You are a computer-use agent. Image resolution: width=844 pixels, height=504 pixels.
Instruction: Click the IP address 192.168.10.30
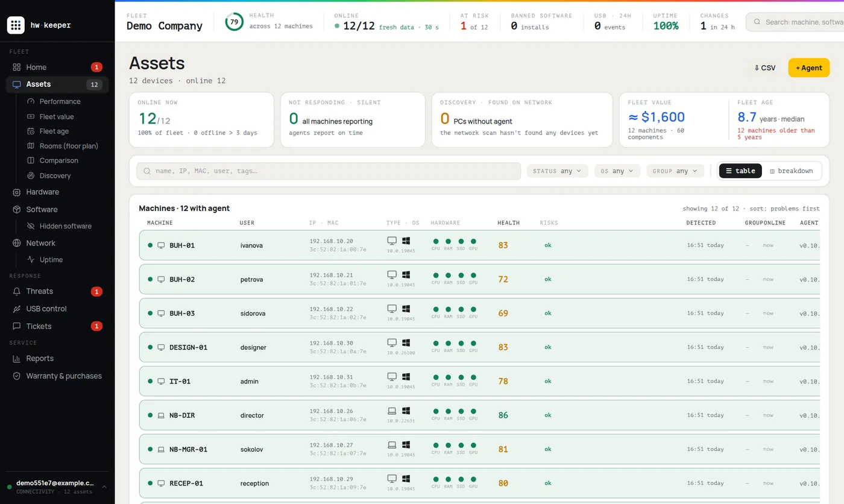(x=332, y=343)
